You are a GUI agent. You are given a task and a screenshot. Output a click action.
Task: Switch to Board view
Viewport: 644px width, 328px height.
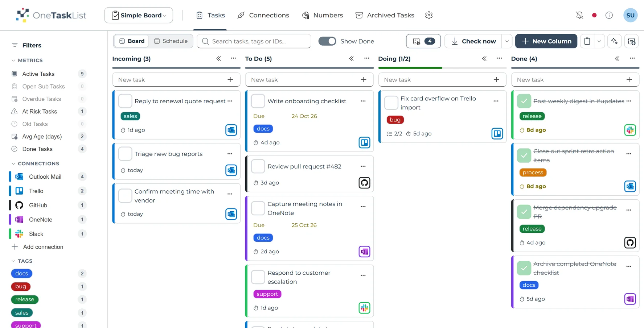click(132, 41)
